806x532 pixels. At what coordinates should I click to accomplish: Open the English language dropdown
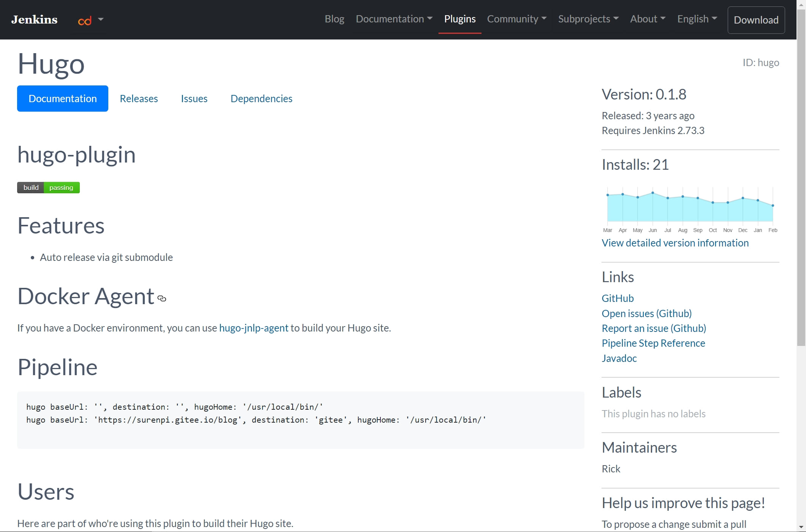coord(697,19)
